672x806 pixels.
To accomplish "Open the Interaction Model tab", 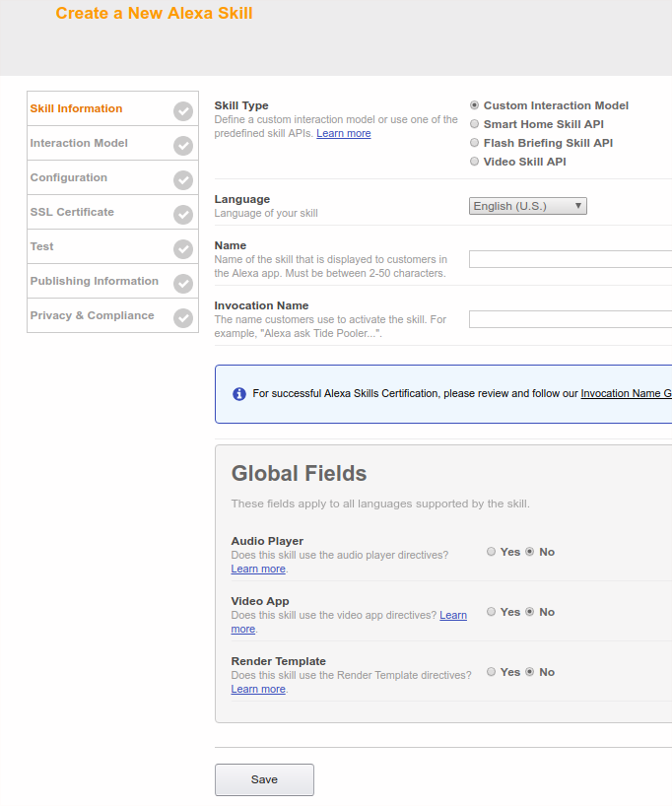I will pos(79,143).
